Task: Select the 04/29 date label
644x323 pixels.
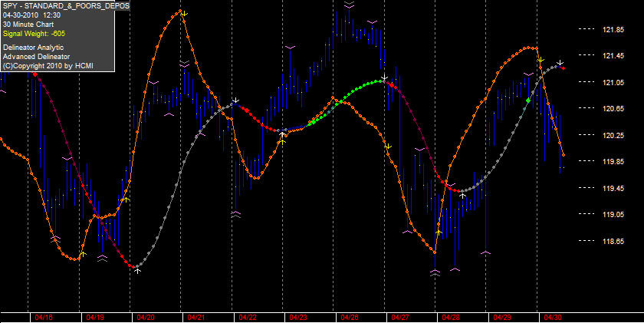Action: tap(502, 318)
